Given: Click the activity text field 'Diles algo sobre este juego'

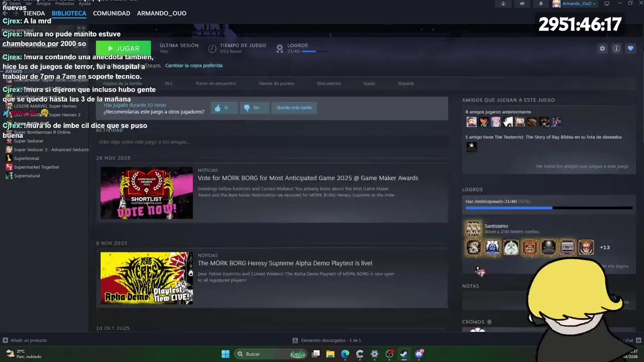Looking at the screenshot, I should [272, 142].
